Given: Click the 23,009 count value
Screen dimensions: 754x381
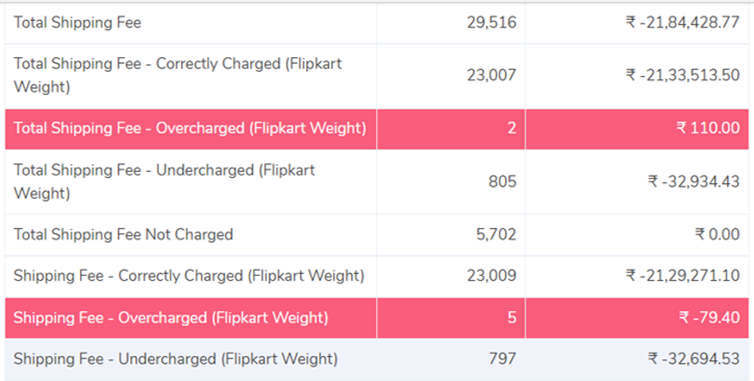Looking at the screenshot, I should click(491, 276).
